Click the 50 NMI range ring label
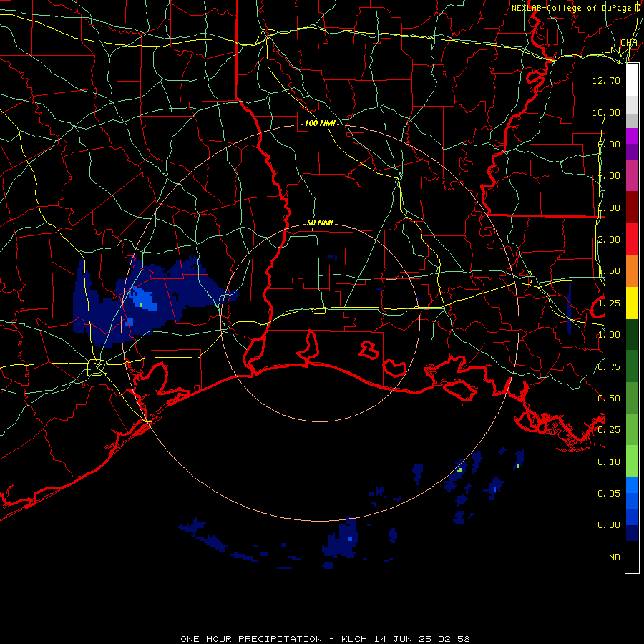 click(320, 223)
